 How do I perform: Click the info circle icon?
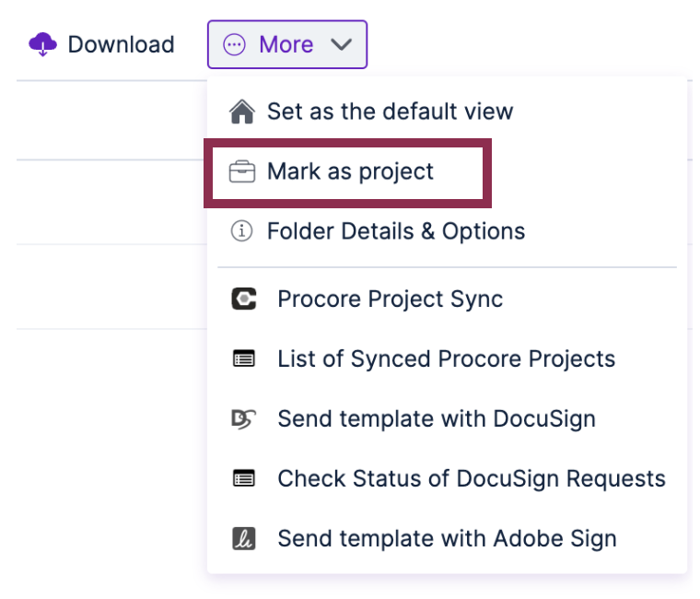[x=241, y=231]
